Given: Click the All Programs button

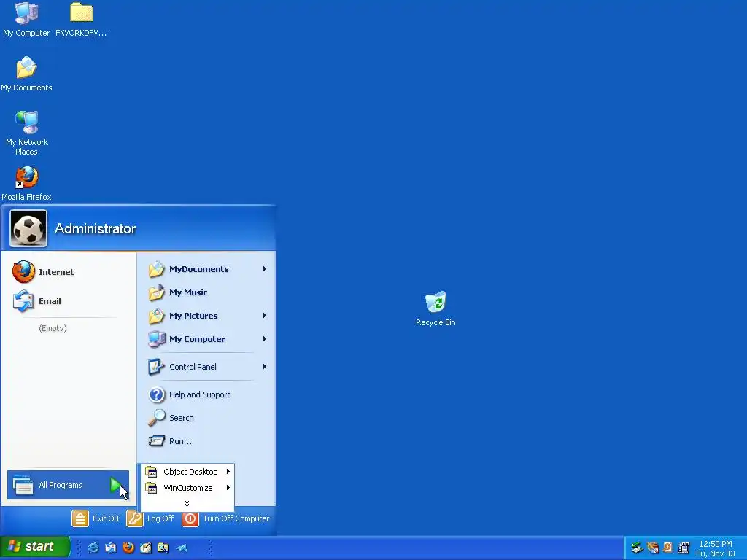Looking at the screenshot, I should (68, 485).
